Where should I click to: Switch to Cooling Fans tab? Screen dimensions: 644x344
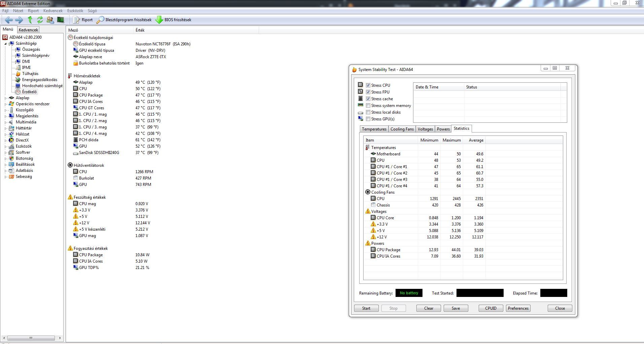(402, 129)
